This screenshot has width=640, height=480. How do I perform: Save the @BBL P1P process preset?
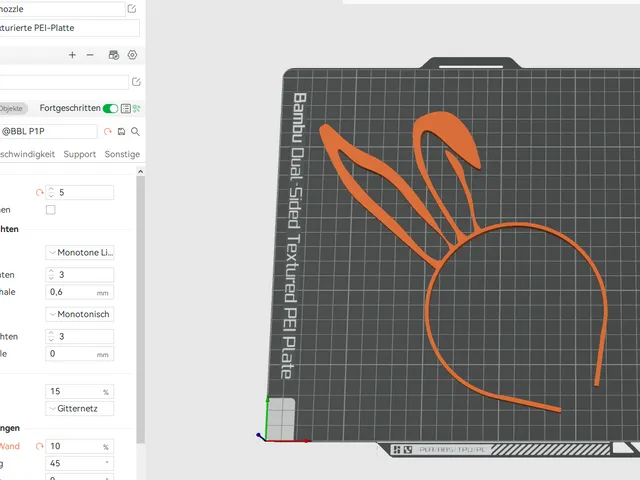[x=121, y=131]
